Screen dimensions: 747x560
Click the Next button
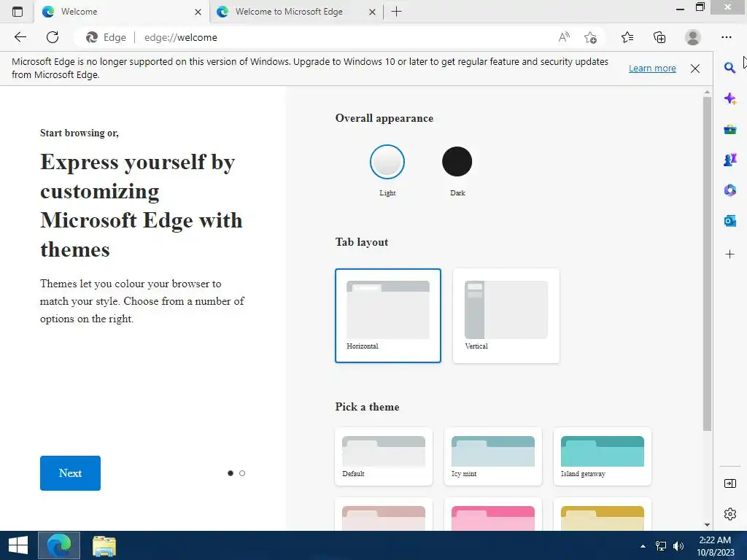click(x=70, y=472)
